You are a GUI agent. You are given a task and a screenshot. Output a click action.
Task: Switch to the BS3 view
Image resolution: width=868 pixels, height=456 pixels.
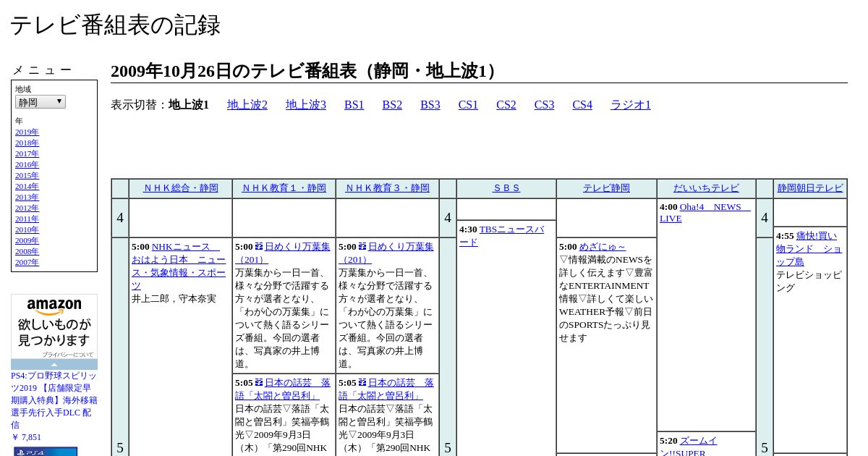430,105
